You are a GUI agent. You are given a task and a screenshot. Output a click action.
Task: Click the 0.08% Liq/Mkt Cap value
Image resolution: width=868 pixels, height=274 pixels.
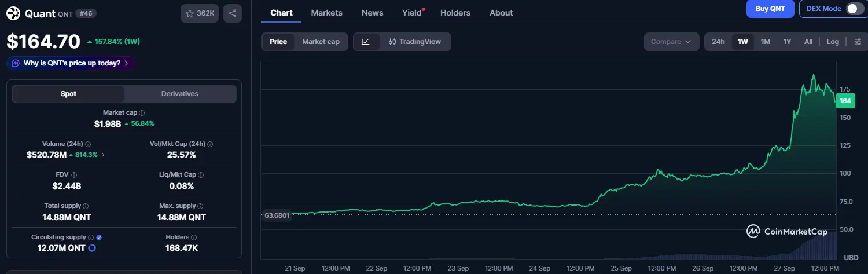pos(182,186)
